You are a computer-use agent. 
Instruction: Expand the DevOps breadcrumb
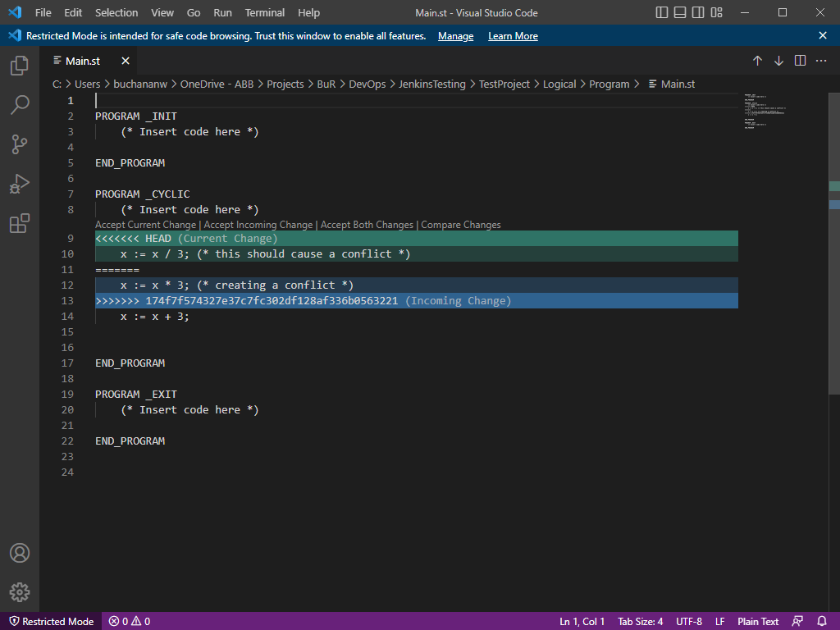pyautogui.click(x=367, y=84)
